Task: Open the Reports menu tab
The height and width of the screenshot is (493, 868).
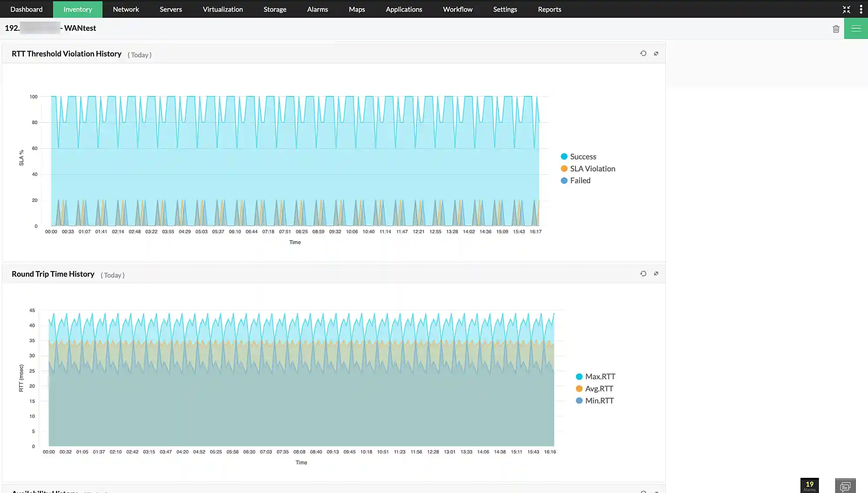Action: (x=549, y=9)
